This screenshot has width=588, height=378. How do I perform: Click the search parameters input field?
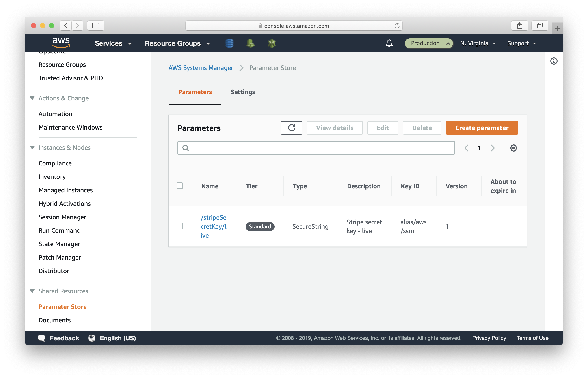click(x=316, y=148)
